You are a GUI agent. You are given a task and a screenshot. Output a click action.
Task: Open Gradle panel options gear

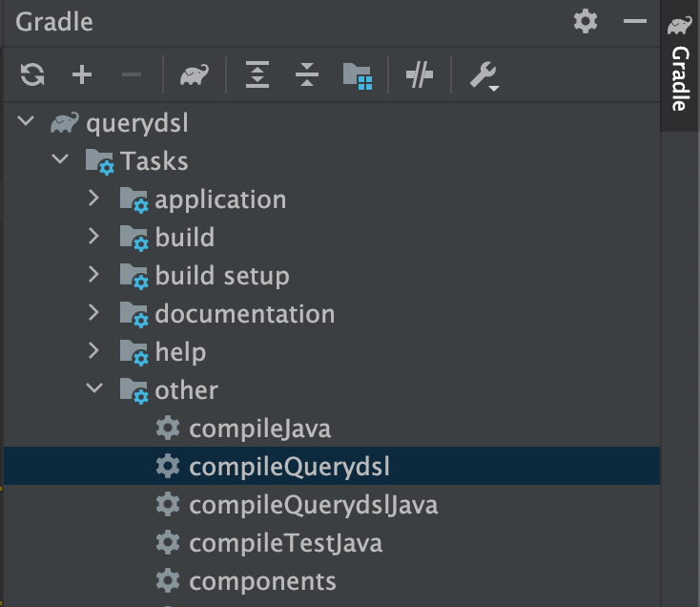[586, 21]
